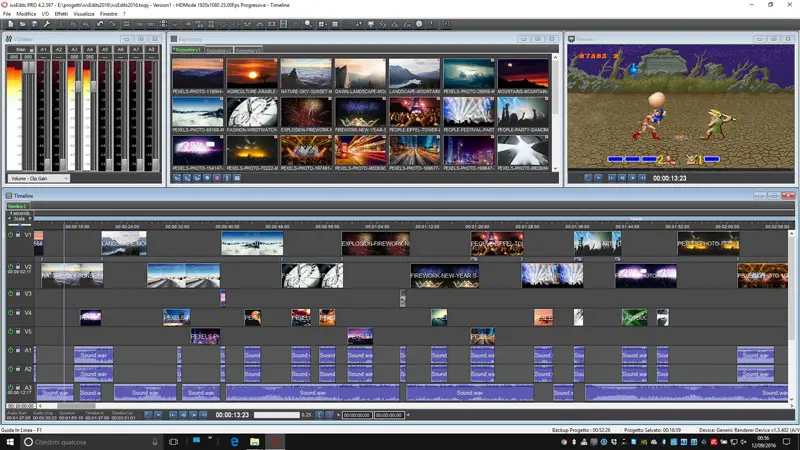This screenshot has width=800, height=450.
Task: Click the save disk icon in toolbar
Action: pos(35,24)
